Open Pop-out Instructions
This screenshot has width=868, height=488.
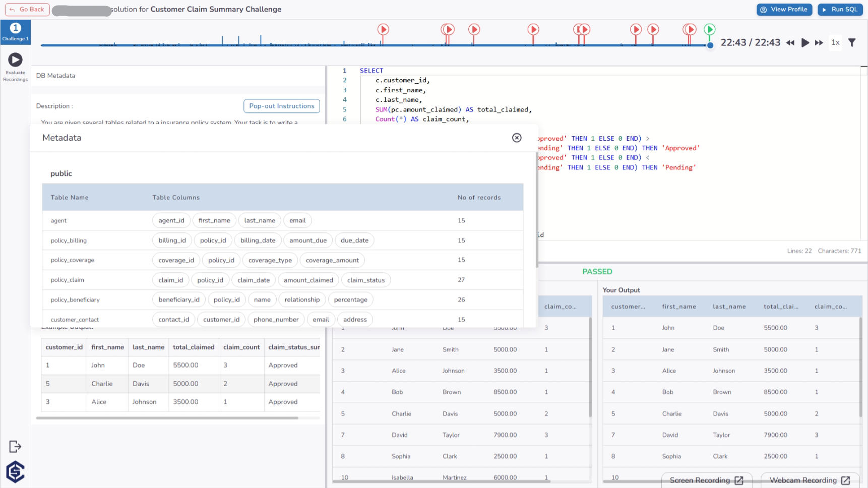[281, 106]
